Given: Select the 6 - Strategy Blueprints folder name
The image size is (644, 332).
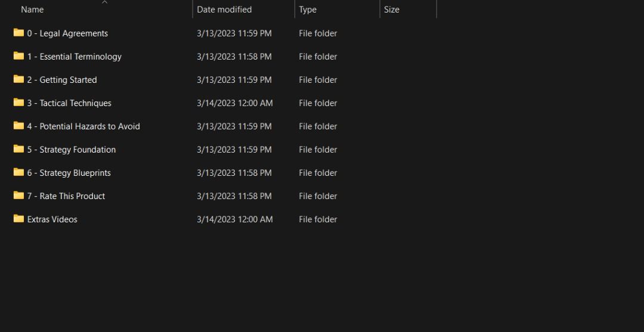Looking at the screenshot, I should [69, 173].
